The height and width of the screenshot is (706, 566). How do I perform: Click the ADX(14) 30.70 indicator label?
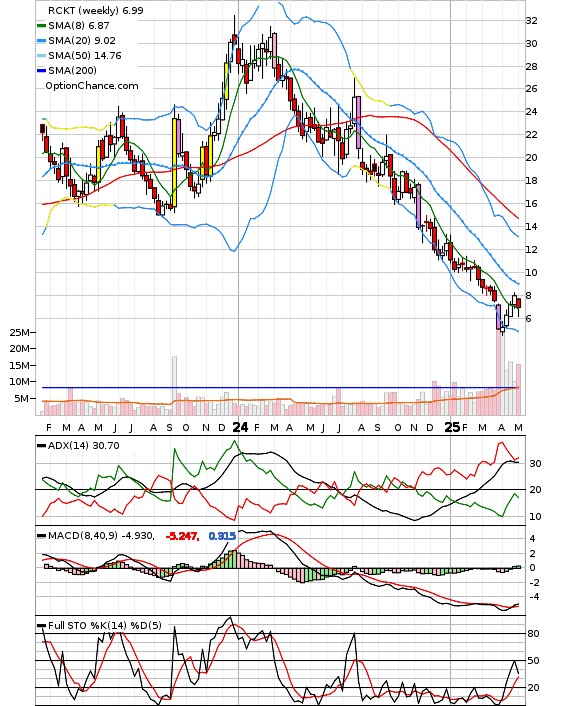pyautogui.click(x=83, y=446)
